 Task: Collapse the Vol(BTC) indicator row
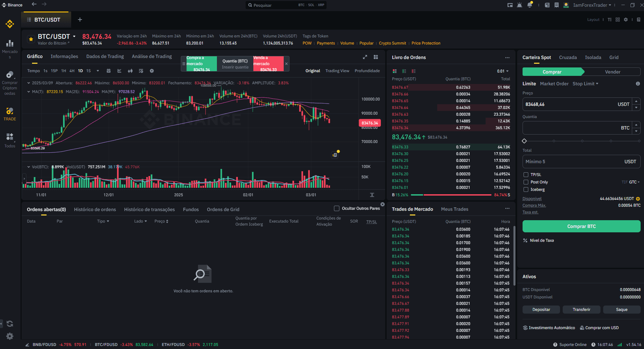[29, 167]
